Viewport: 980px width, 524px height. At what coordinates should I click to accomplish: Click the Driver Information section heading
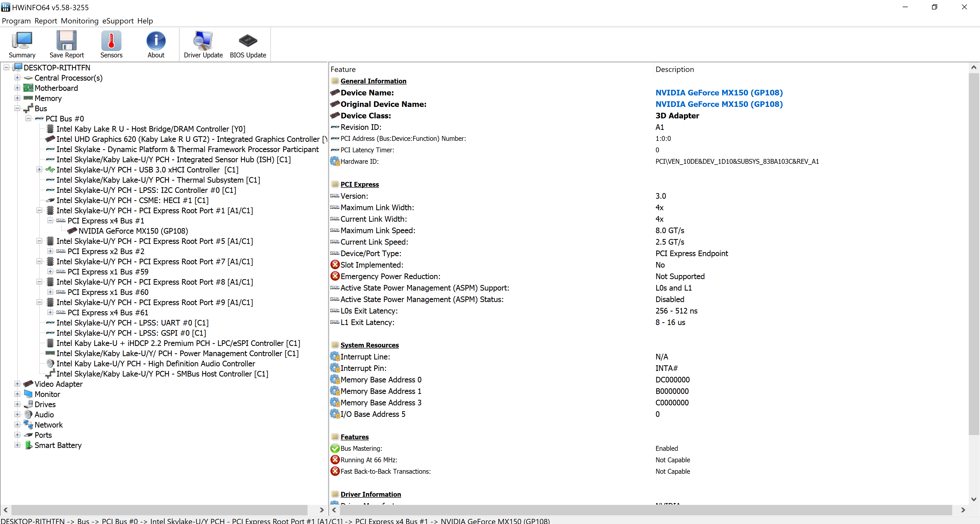371,495
